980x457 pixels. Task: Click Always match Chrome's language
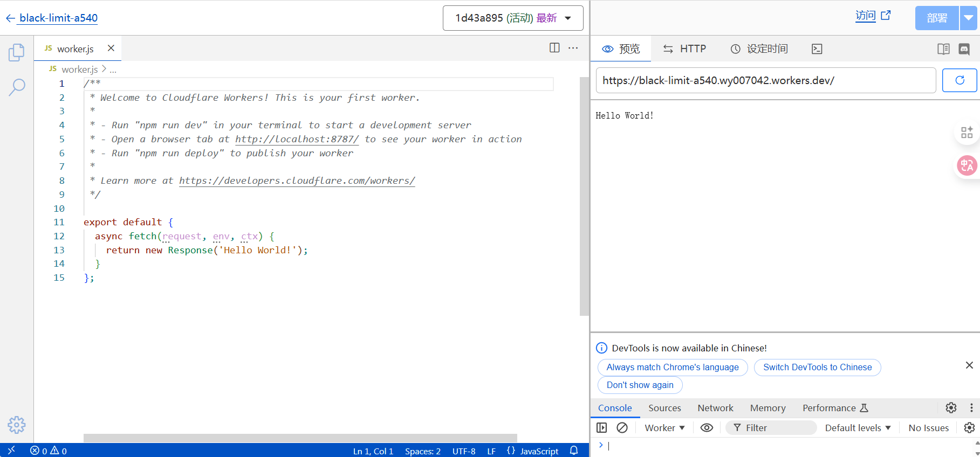[673, 368]
